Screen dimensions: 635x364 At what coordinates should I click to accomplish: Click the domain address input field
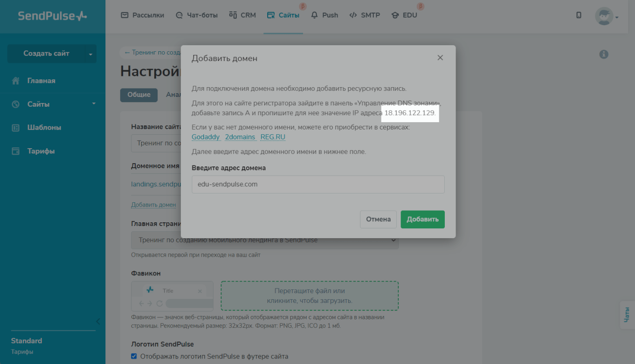(x=318, y=184)
